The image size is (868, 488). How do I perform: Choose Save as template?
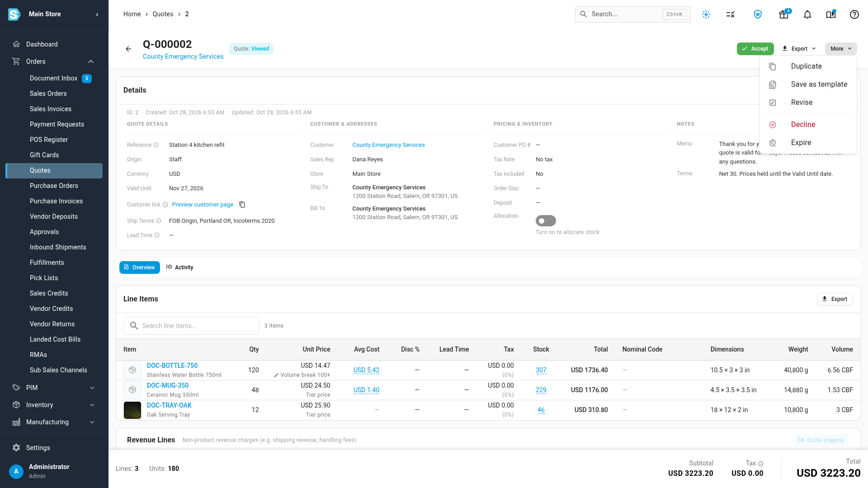click(808, 84)
